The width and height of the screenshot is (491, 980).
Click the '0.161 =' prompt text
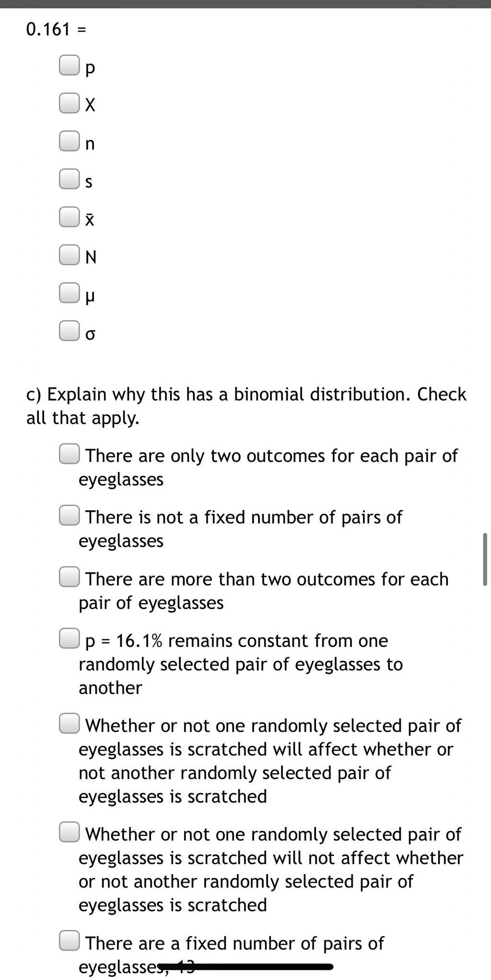[56, 30]
